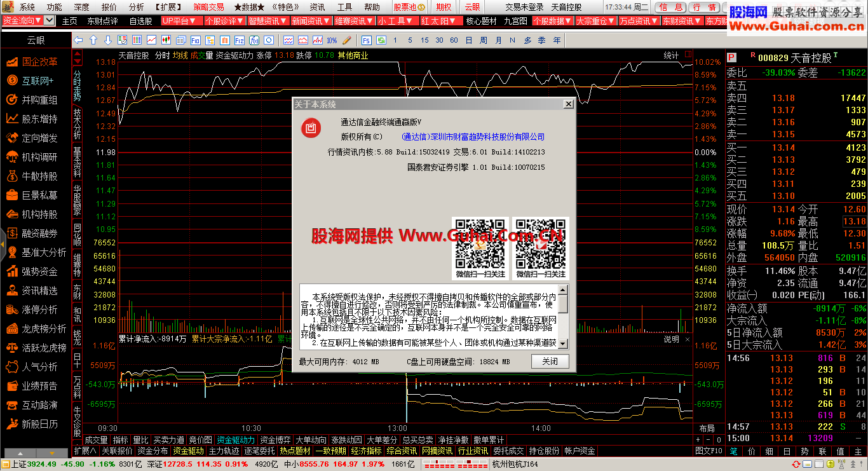Expand the 小工具 dropdown

tap(398, 20)
